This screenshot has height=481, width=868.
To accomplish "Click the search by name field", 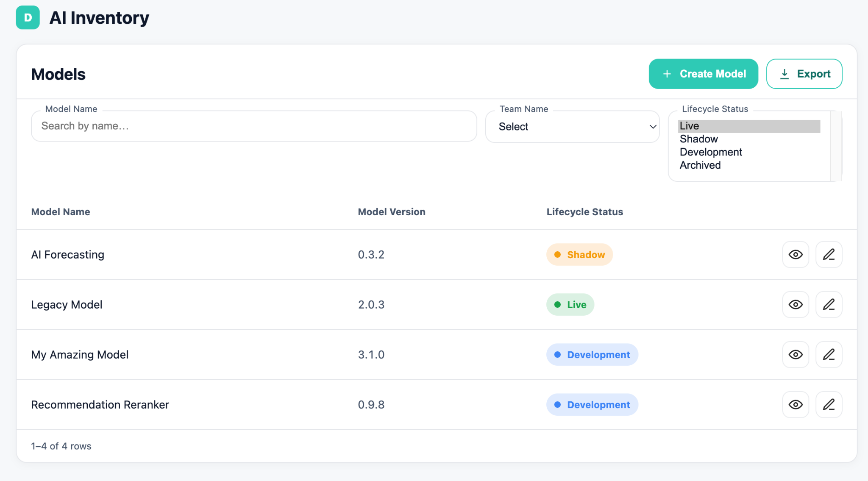I will 253,126.
